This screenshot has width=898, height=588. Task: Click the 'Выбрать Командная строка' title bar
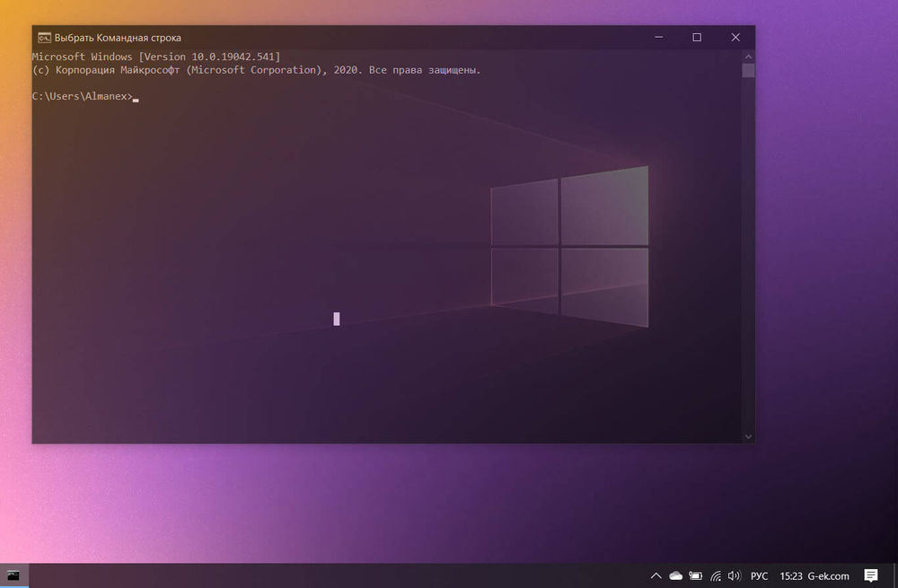click(359, 38)
